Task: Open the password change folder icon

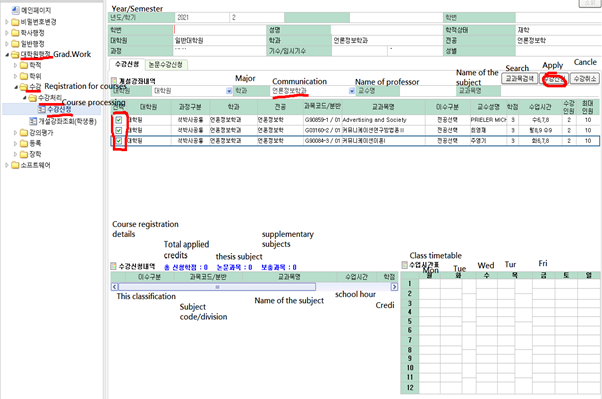Action: coord(15,22)
